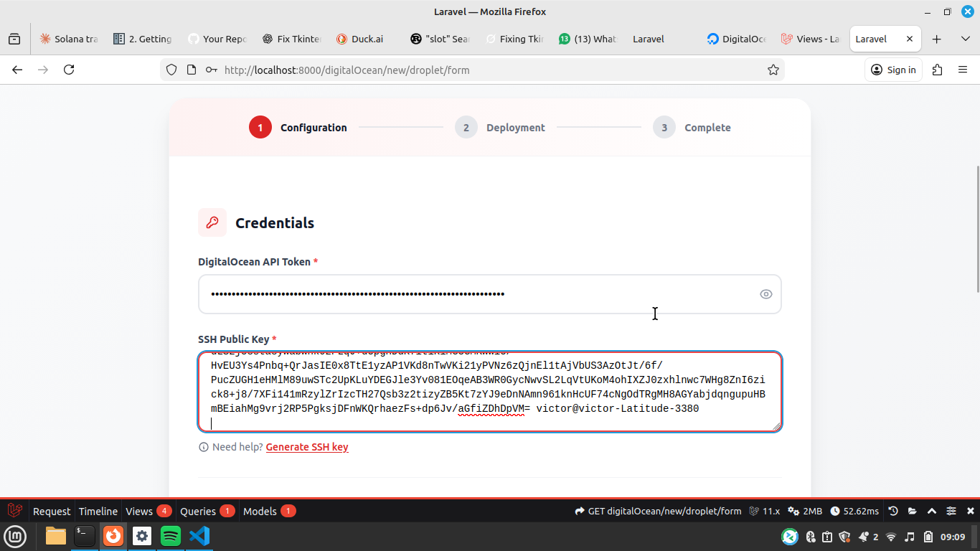Open the Generate SSH key link

click(x=307, y=446)
